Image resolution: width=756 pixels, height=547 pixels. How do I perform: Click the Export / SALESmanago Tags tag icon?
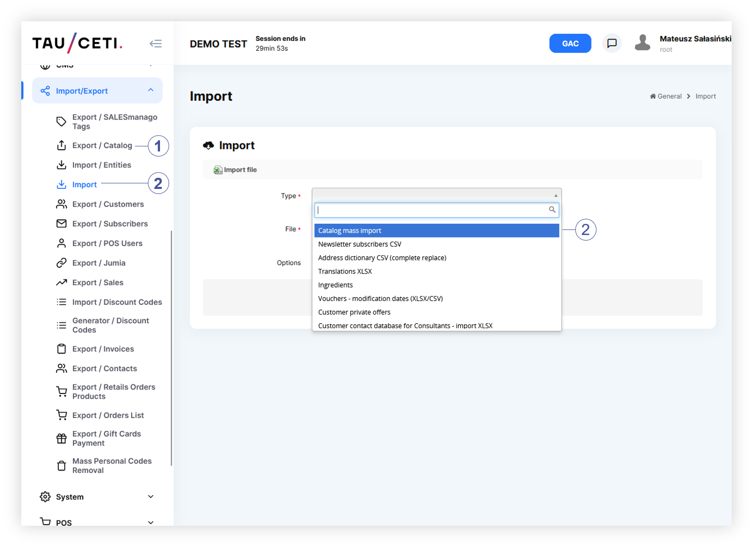(x=61, y=122)
